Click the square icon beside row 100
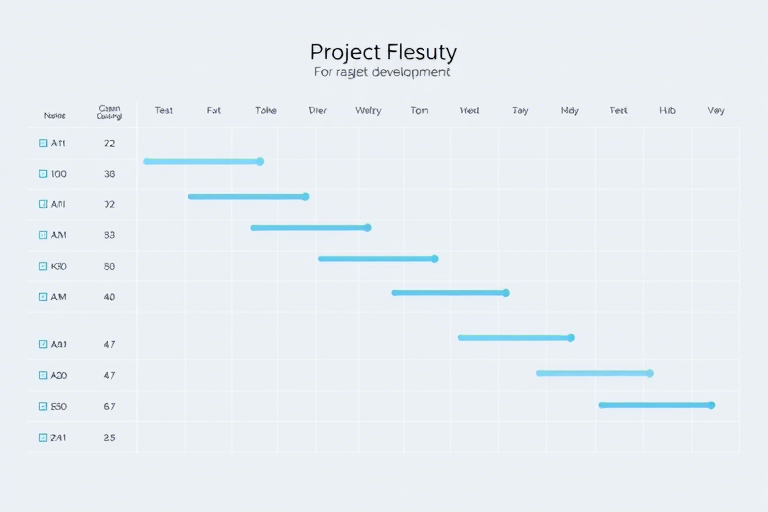This screenshot has width=768, height=512. click(43, 174)
